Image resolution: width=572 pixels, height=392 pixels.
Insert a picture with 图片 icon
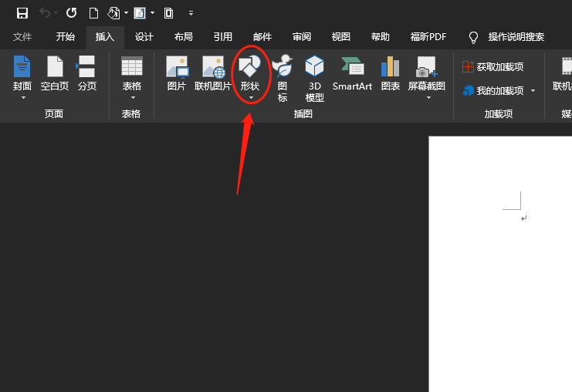(177, 66)
